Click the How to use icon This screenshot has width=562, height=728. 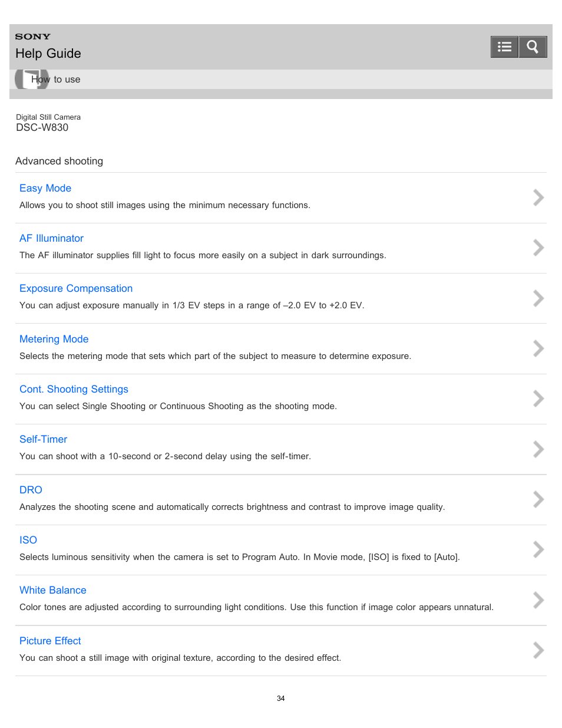(x=32, y=79)
